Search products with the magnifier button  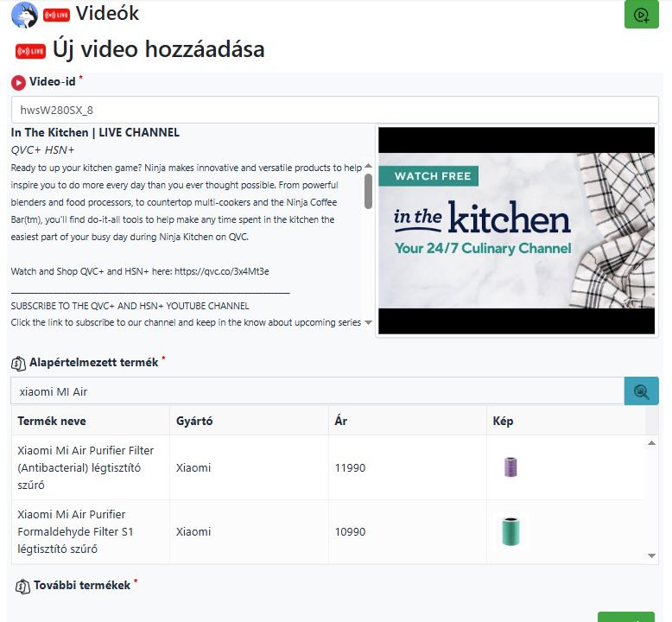click(641, 391)
